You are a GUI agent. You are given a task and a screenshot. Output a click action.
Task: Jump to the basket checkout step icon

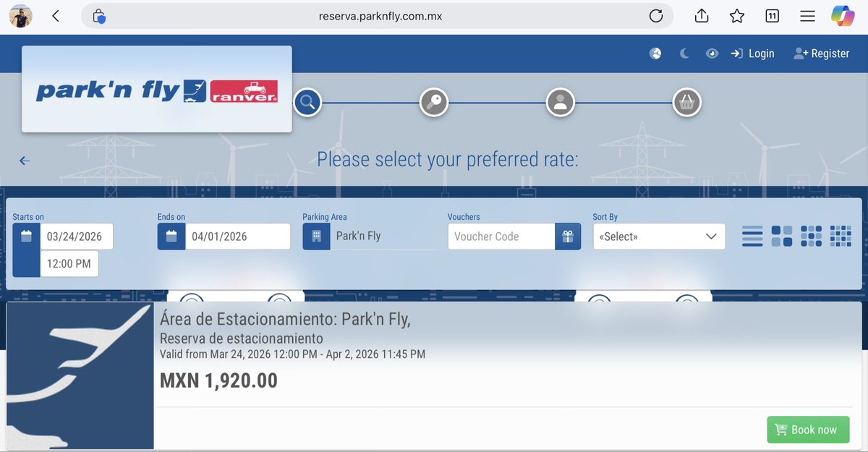[x=687, y=103]
